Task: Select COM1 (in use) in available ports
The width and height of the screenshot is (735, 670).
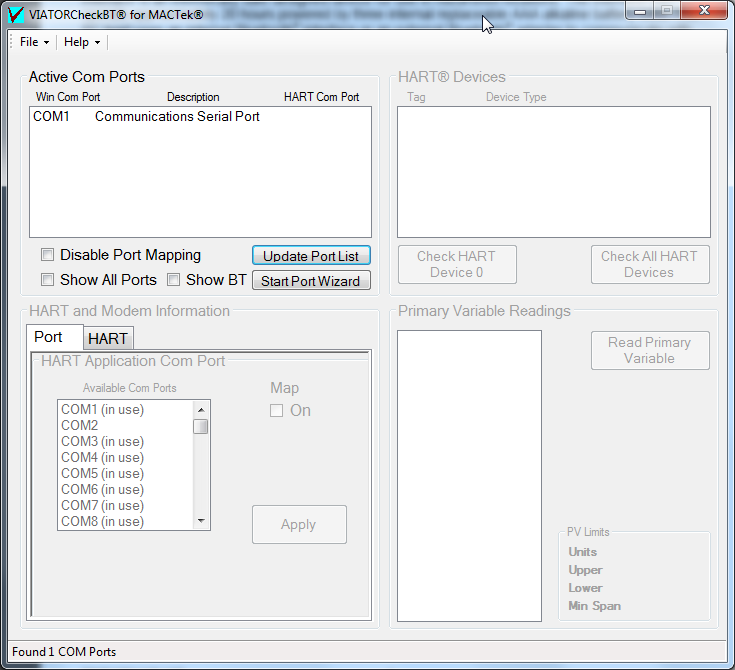Action: pyautogui.click(x=125, y=409)
